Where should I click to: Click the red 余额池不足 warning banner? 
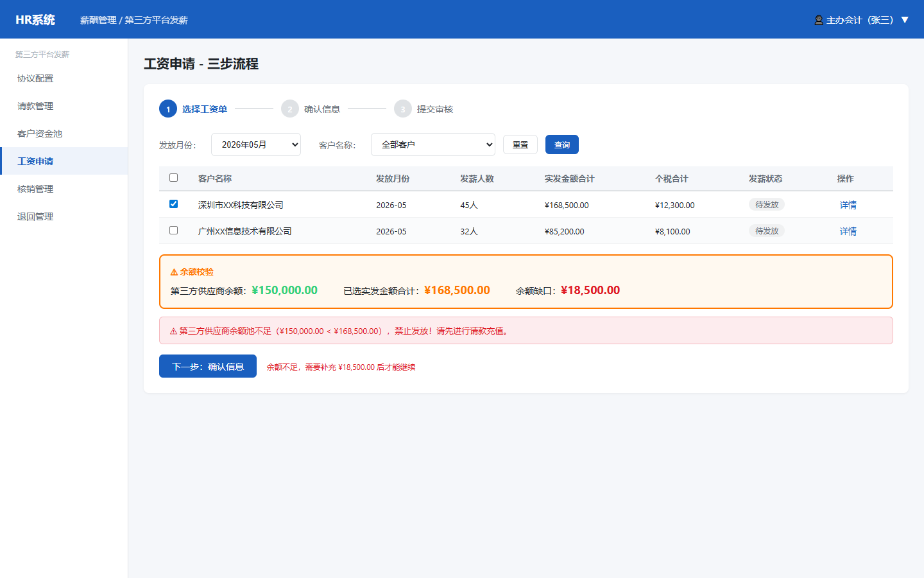526,331
